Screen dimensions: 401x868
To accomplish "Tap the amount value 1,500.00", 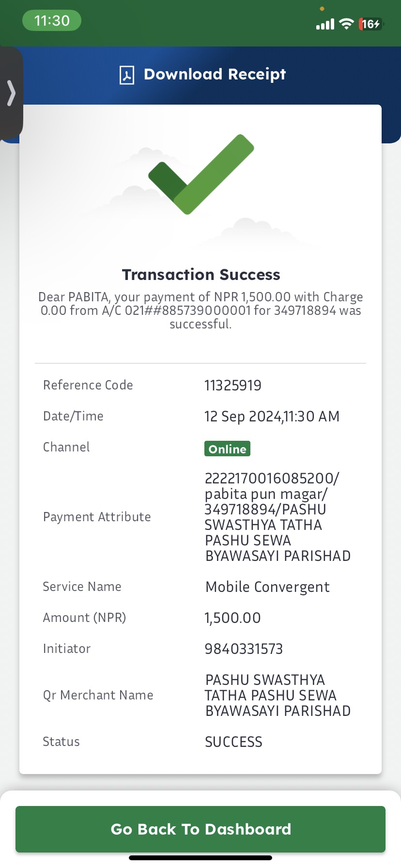I will pos(232,618).
